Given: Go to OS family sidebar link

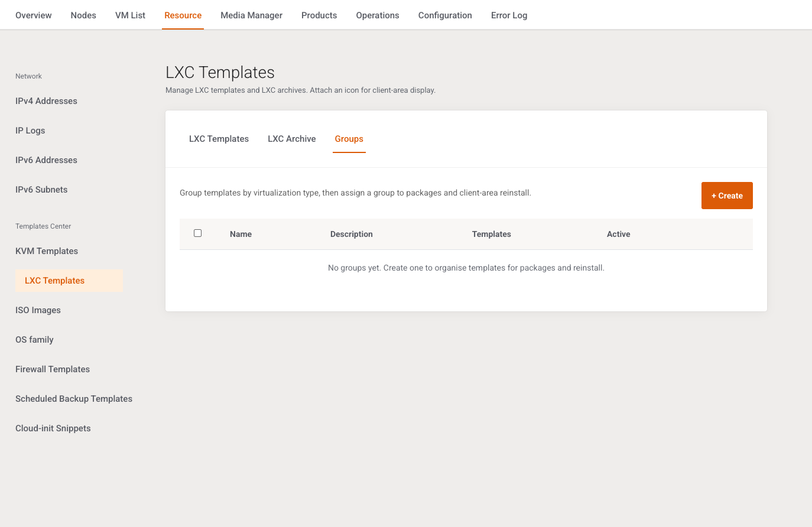Looking at the screenshot, I should pos(34,340).
